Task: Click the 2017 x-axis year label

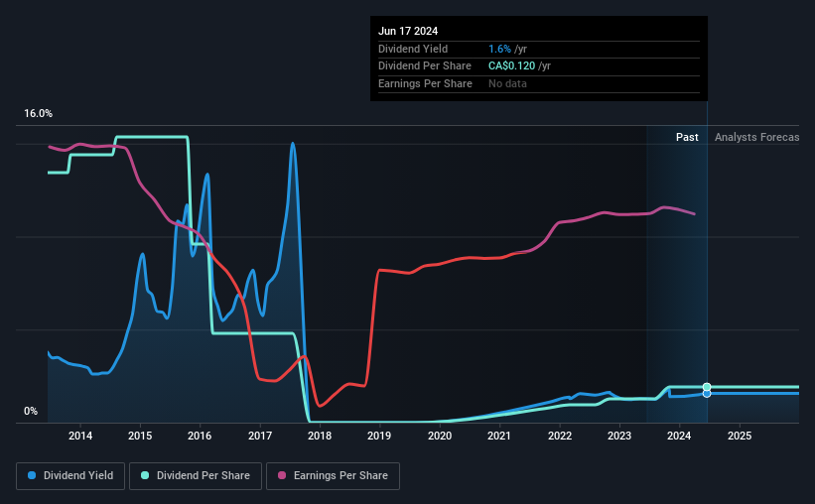Action: tap(260, 436)
